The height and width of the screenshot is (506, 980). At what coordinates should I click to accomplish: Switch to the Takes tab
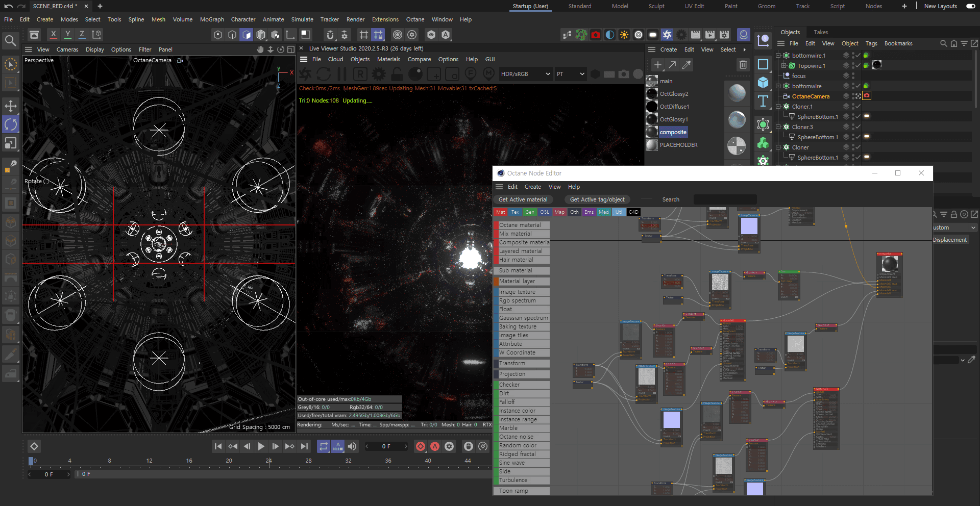[821, 32]
